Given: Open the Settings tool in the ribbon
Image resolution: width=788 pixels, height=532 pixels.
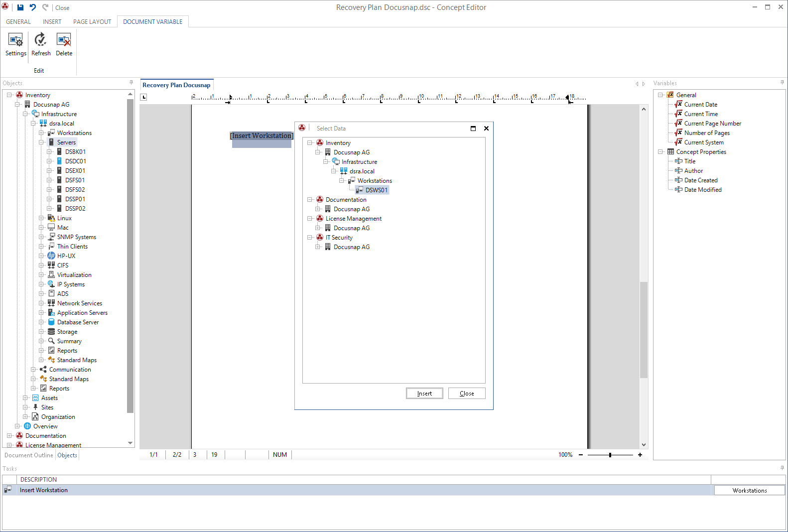Looking at the screenshot, I should click(16, 44).
